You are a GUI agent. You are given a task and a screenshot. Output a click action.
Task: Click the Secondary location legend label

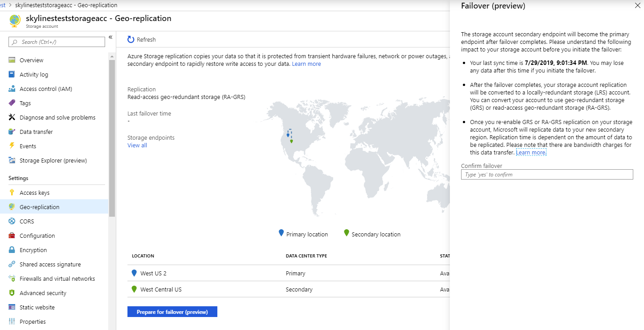pyautogui.click(x=376, y=234)
